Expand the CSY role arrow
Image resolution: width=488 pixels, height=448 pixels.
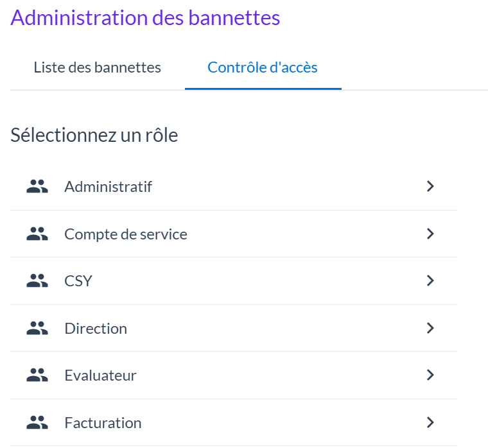click(430, 281)
